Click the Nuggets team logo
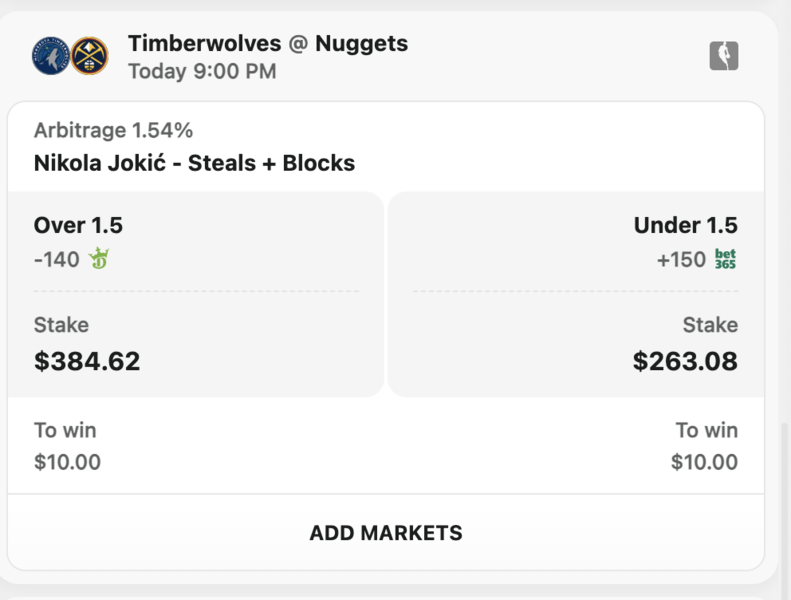Screen dimensions: 791x600 pyautogui.click(x=89, y=56)
